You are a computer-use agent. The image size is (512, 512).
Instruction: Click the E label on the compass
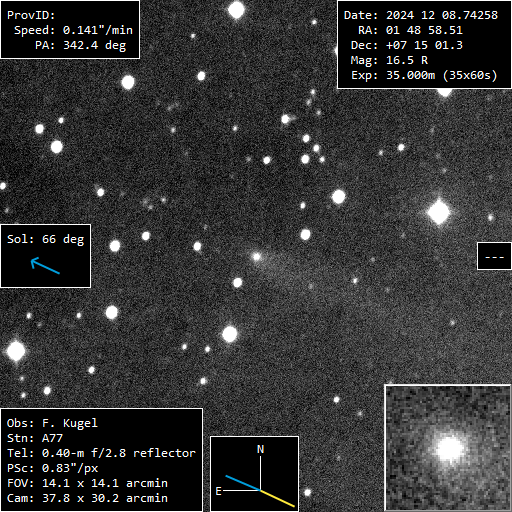tap(218, 491)
